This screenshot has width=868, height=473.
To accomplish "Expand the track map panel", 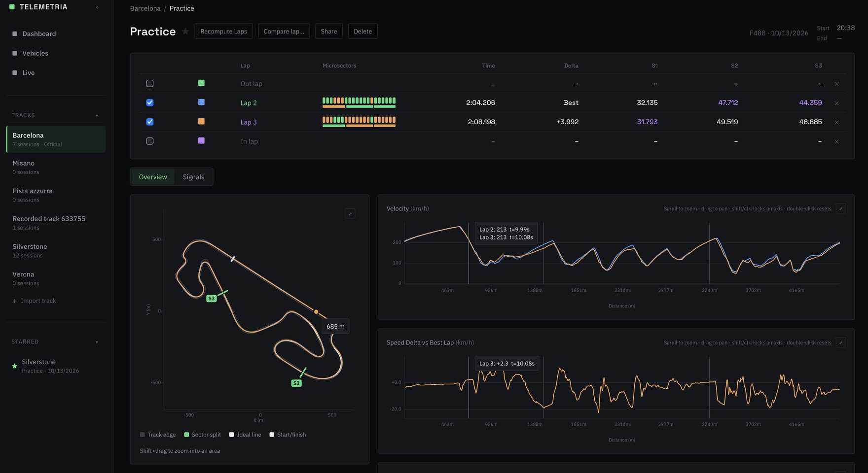I will point(350,213).
